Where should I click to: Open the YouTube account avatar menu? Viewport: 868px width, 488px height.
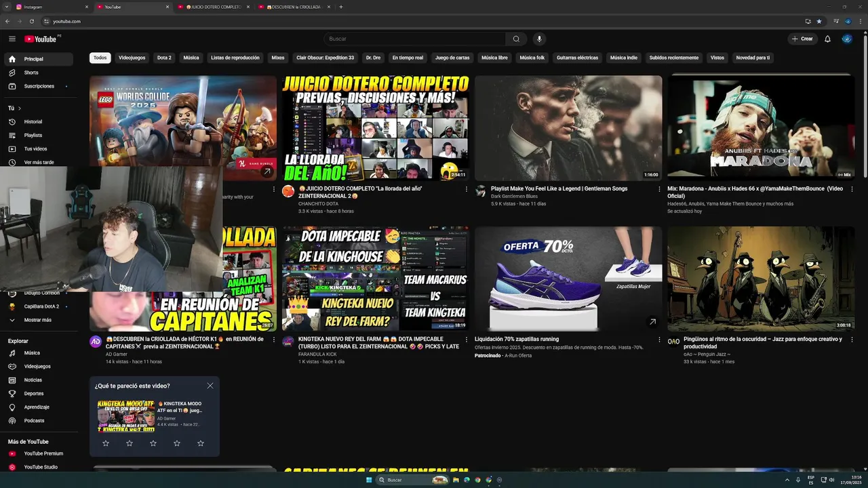(x=847, y=39)
